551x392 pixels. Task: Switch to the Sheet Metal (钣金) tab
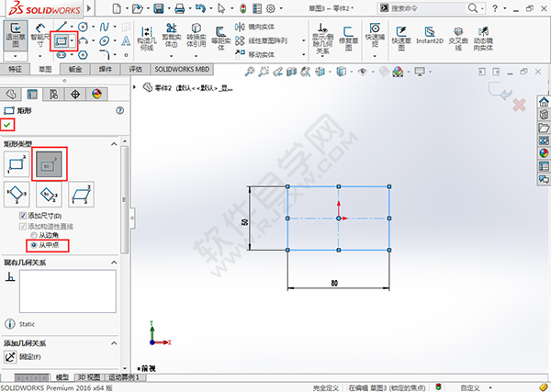[x=75, y=69]
